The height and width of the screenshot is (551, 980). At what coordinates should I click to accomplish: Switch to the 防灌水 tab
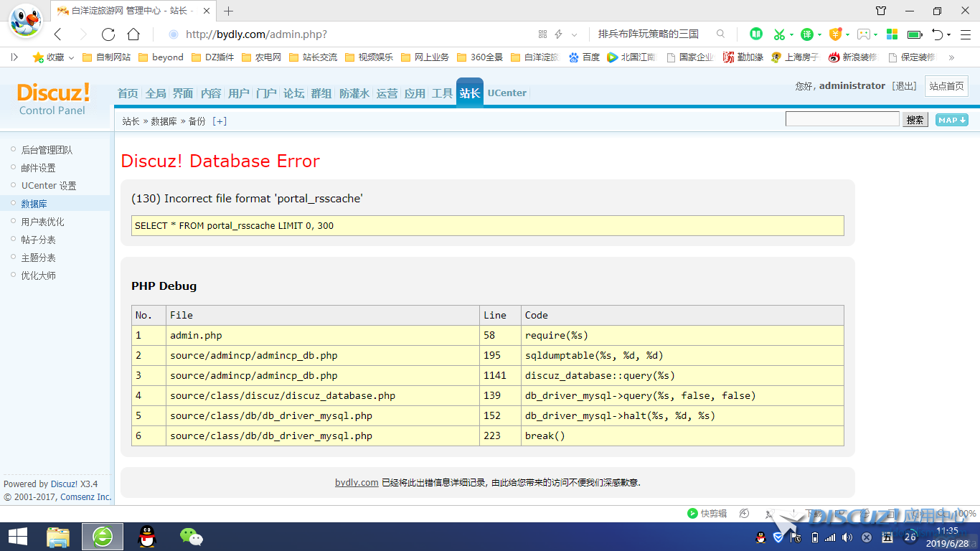point(354,93)
